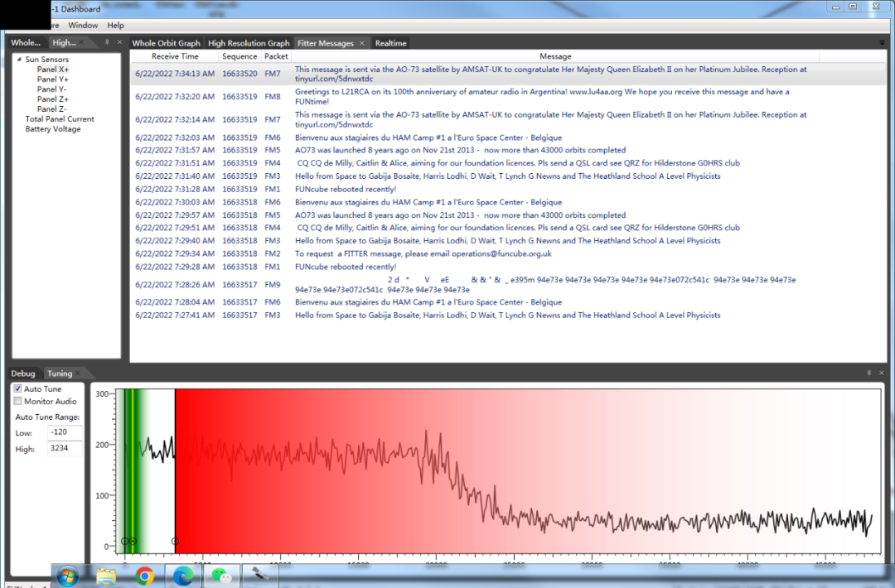The height and width of the screenshot is (588, 895).
Task: Close the Fitter Messages tab
Action: [362, 43]
